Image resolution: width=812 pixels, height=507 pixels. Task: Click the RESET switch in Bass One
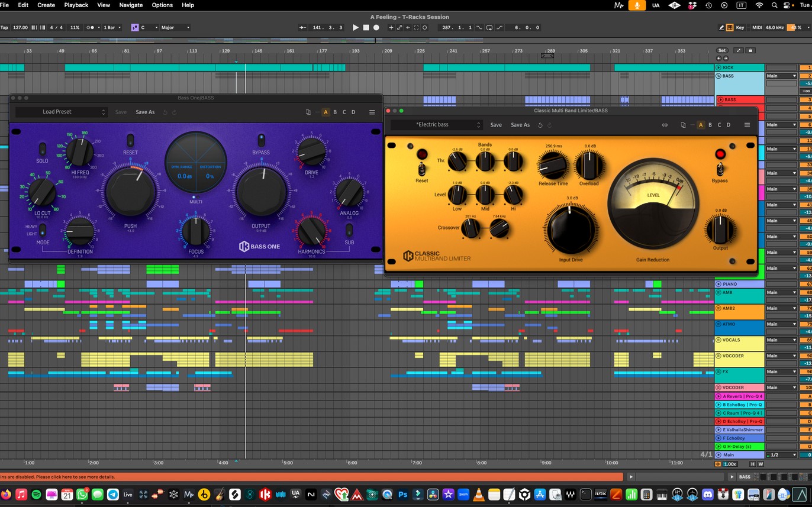pyautogui.click(x=130, y=140)
